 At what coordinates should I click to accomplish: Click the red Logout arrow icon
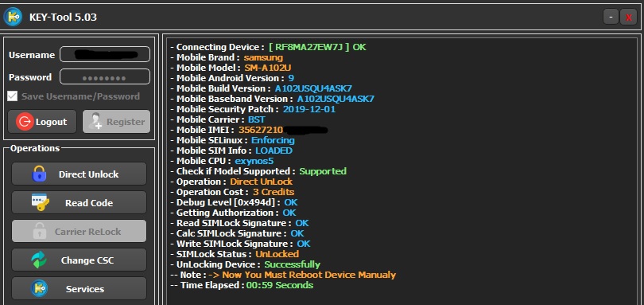point(25,122)
